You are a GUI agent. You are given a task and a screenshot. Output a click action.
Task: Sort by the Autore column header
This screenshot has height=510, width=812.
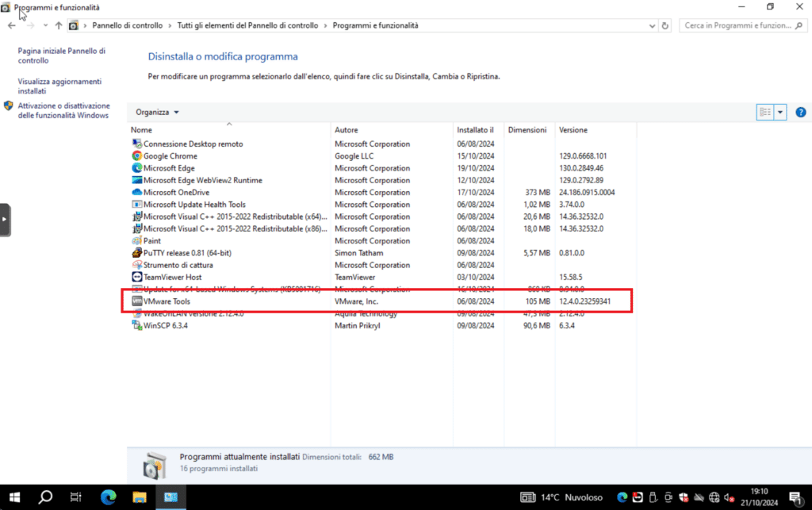tap(392, 130)
